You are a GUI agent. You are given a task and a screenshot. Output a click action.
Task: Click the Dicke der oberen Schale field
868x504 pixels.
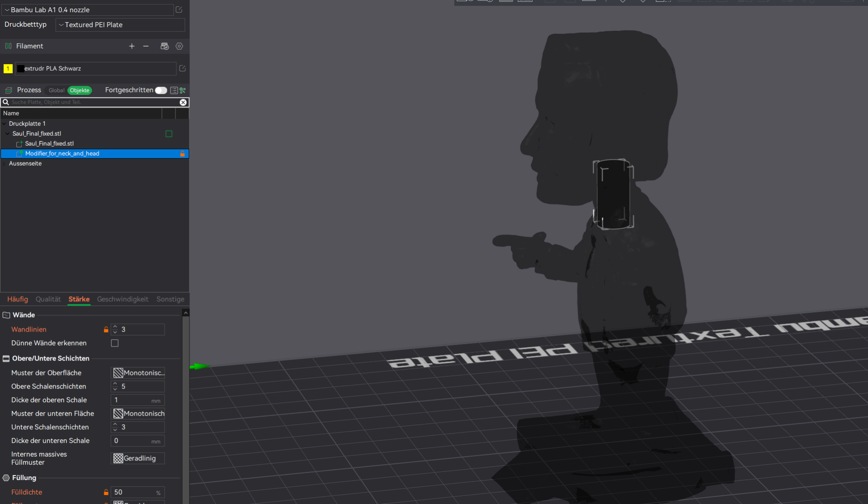(138, 400)
